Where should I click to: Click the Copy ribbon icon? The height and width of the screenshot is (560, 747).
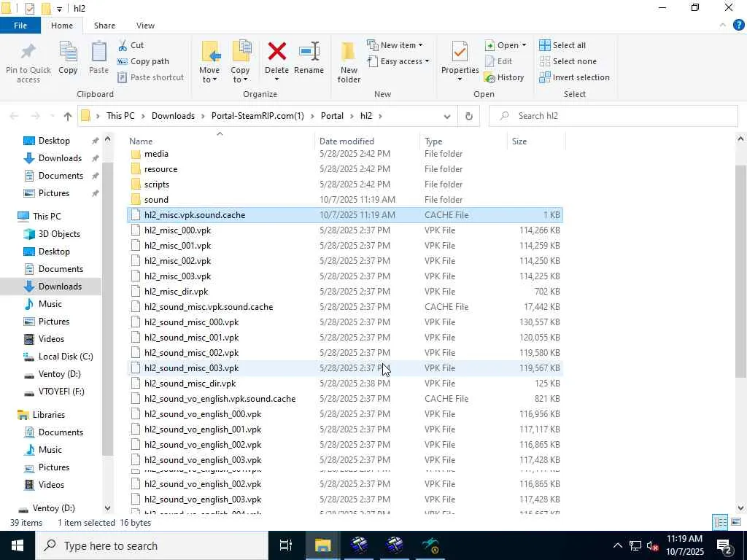pos(68,58)
